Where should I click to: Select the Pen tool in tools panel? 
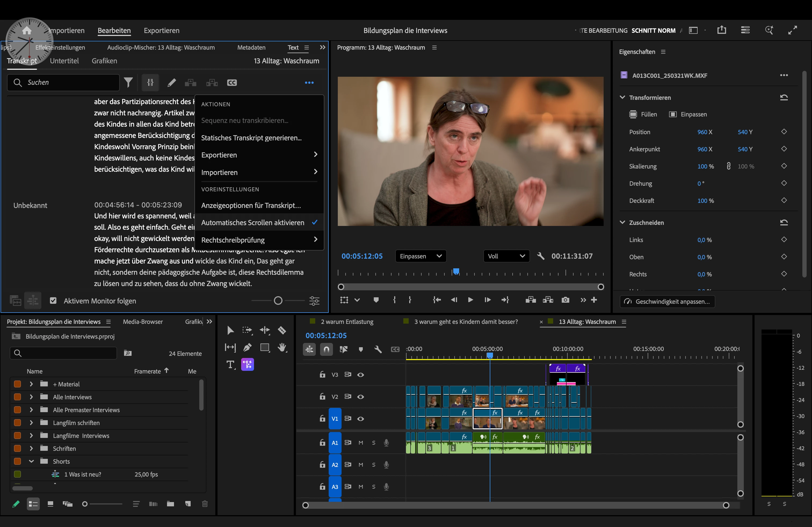click(247, 347)
